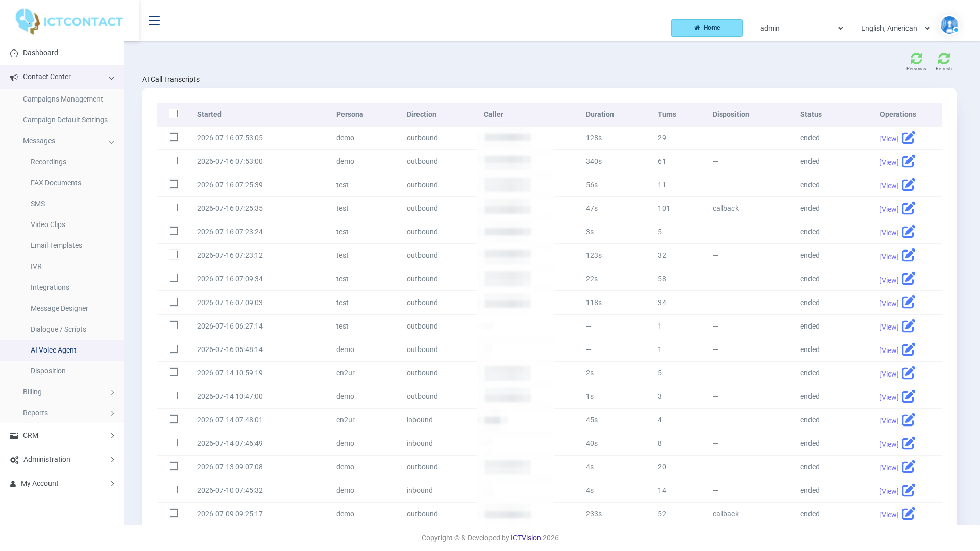This screenshot has height=551, width=980.
Task: Edit icon for call 2026-07-16 07:53:00
Action: pyautogui.click(x=909, y=161)
